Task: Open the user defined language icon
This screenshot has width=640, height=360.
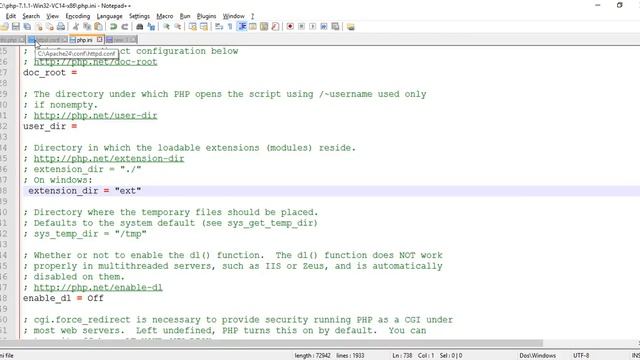Action: click(253, 27)
